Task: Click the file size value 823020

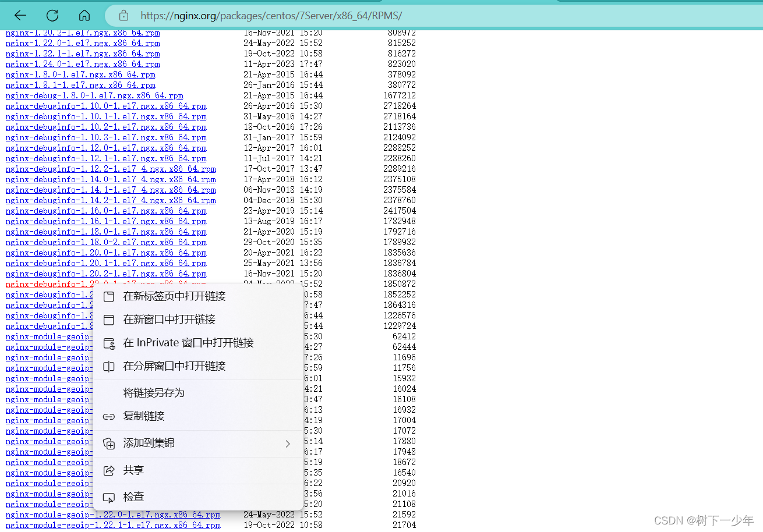Action: [x=402, y=64]
